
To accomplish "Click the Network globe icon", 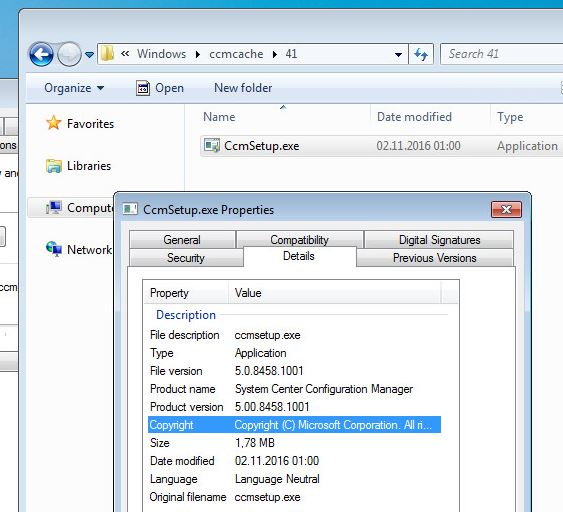I will (54, 249).
